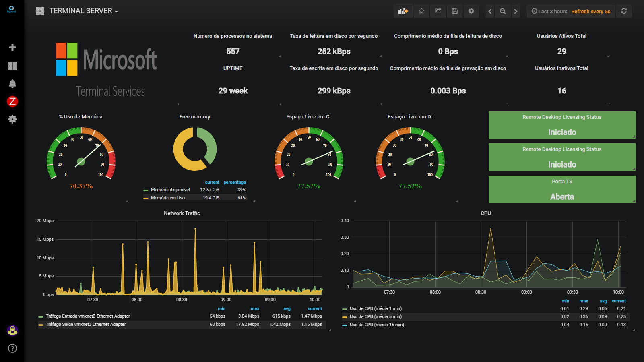
Task: Click the 29 week uptime value
Action: pyautogui.click(x=233, y=91)
